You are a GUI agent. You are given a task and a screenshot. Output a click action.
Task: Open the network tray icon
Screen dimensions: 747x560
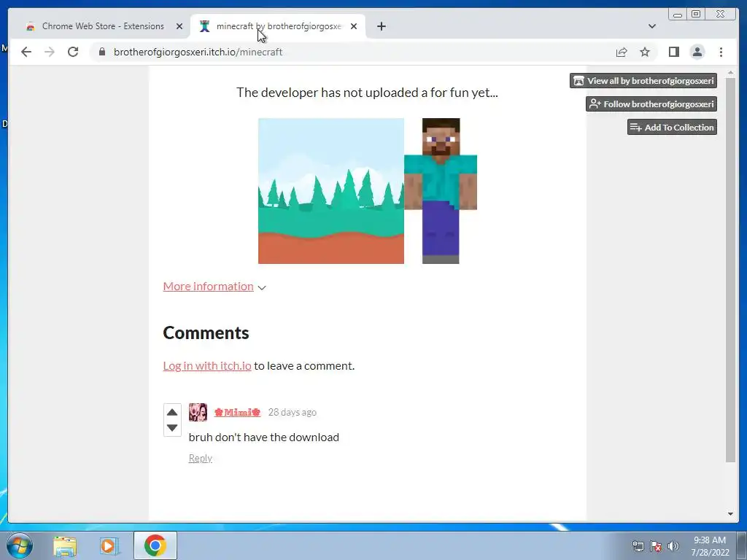(x=638, y=546)
